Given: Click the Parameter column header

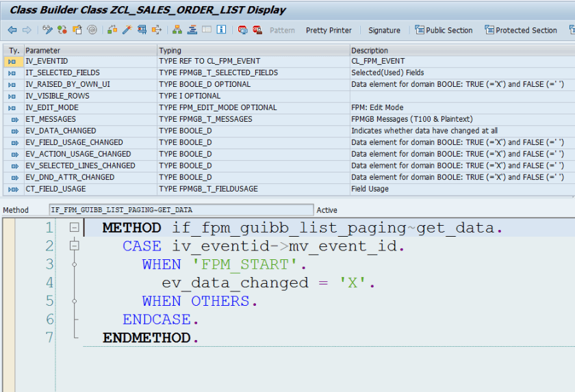Looking at the screenshot, I should coord(90,51).
